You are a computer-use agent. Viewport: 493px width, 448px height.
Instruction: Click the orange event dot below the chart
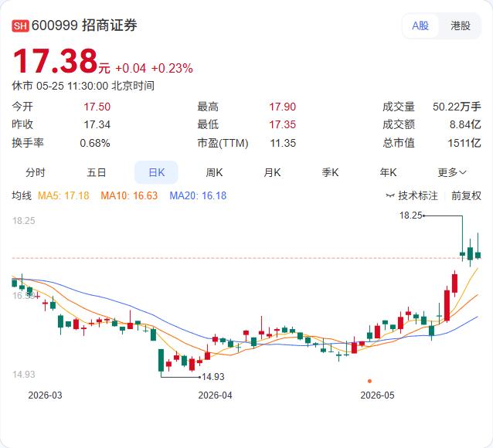pos(369,381)
